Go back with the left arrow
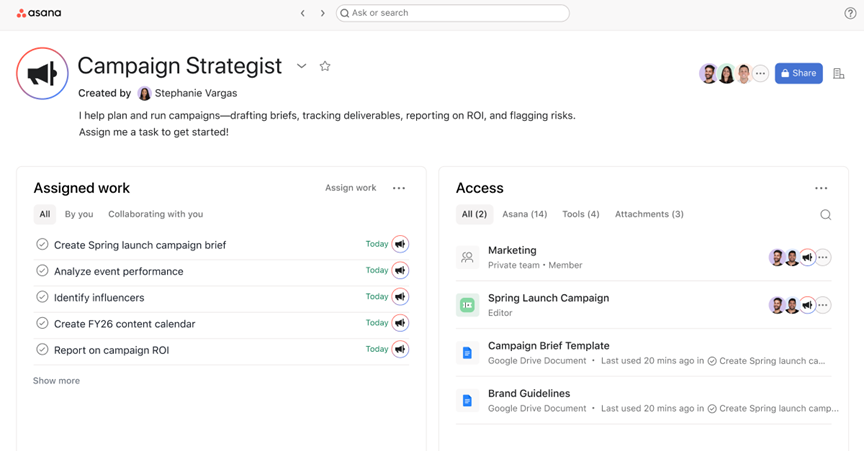This screenshot has width=864, height=451. 303,13
